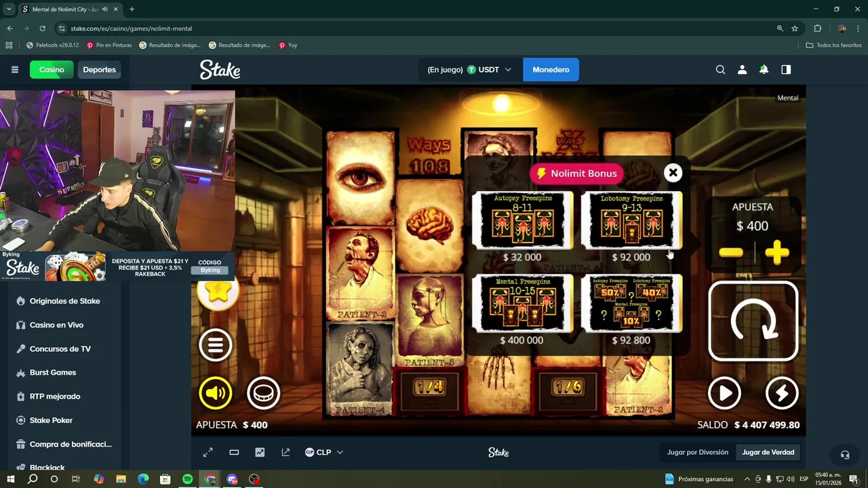Open the Stake sidebar hamburger menu
The height and width of the screenshot is (488, 868).
point(14,70)
